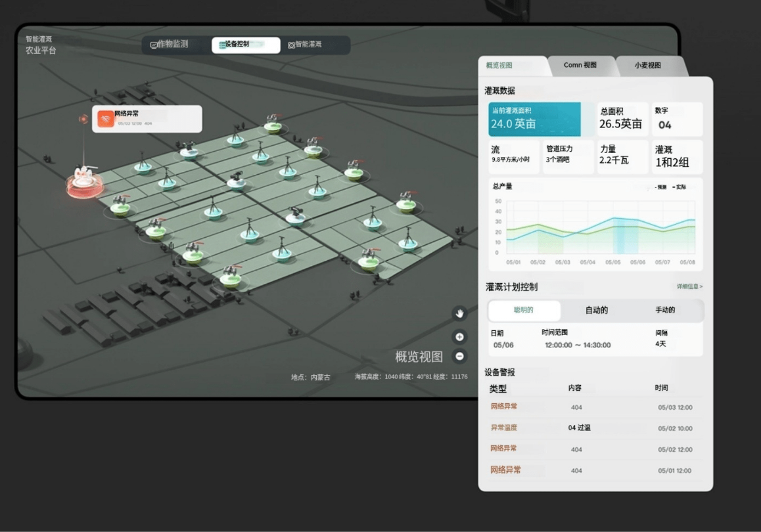Image resolution: width=761 pixels, height=532 pixels.
Task: Zoom out with the minus icon
Action: point(460,357)
